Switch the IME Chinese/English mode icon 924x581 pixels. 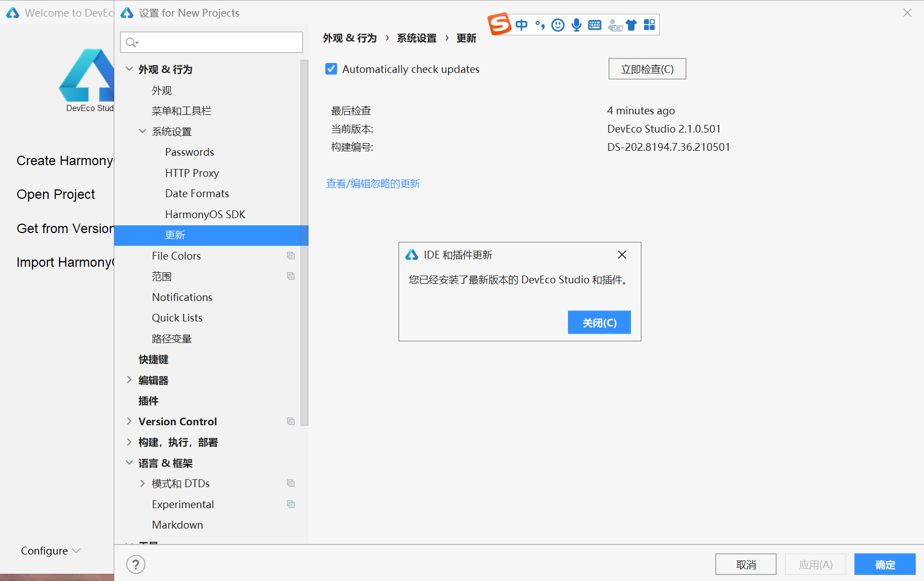pos(522,25)
